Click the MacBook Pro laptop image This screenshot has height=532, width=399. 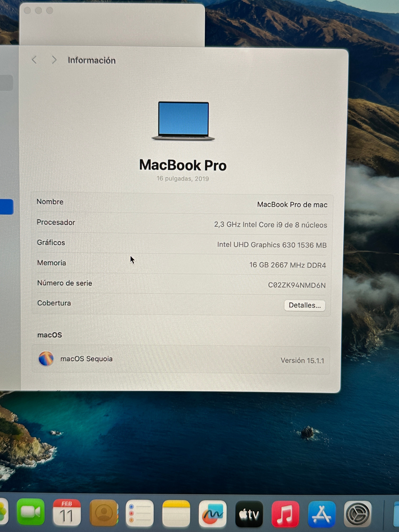tap(183, 121)
